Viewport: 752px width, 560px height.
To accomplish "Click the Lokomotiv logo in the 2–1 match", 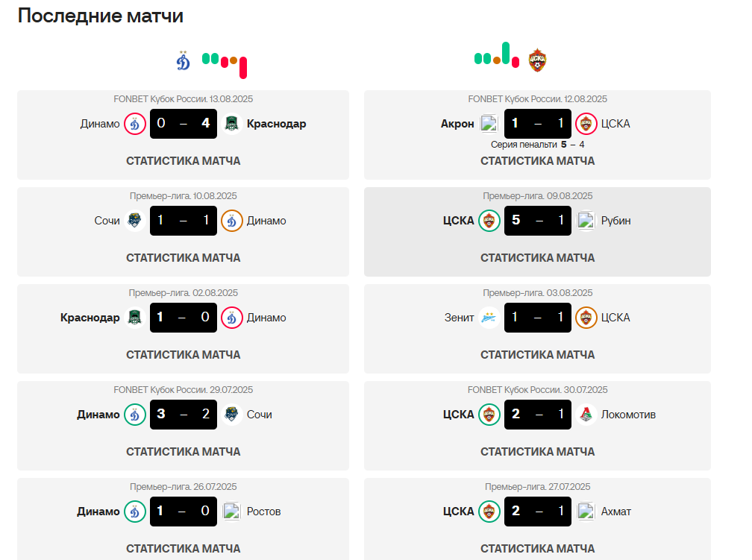I will click(586, 415).
